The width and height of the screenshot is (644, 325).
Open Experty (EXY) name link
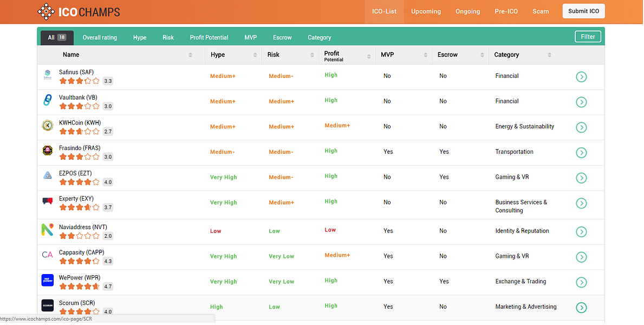tap(76, 198)
